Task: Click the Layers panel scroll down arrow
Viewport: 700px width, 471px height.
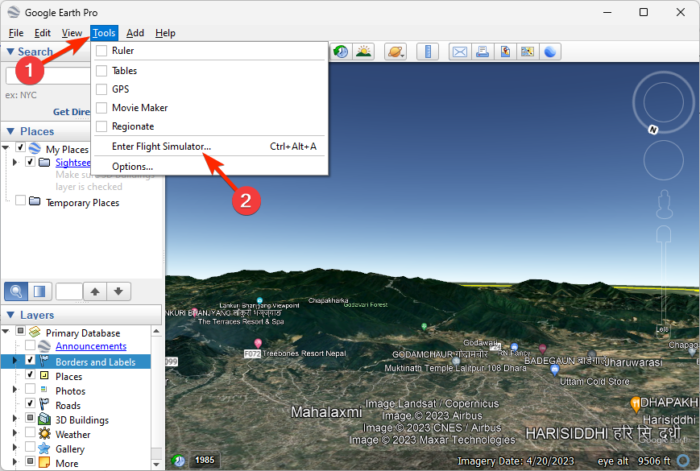Action: tap(156, 464)
